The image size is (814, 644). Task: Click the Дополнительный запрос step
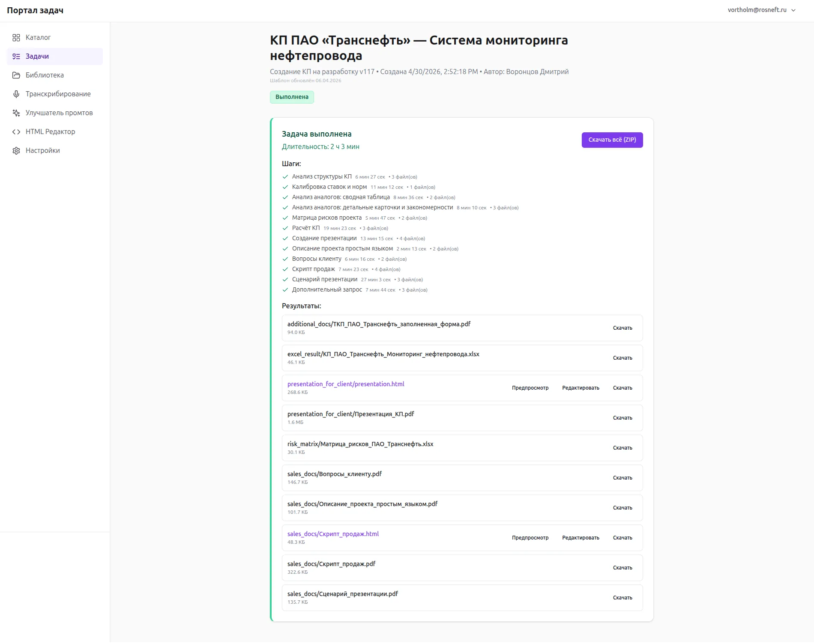[x=327, y=290]
